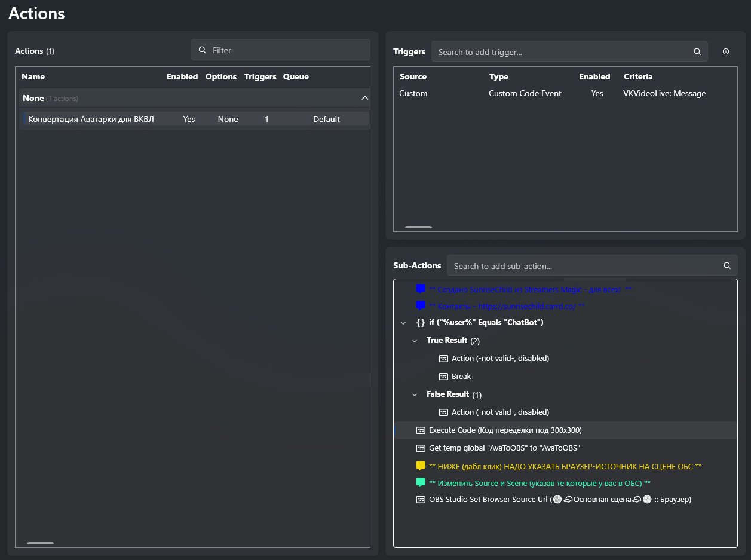Select the Конвертация Аватарки для ВКВЛ action
This screenshot has width=751, height=560.
91,119
